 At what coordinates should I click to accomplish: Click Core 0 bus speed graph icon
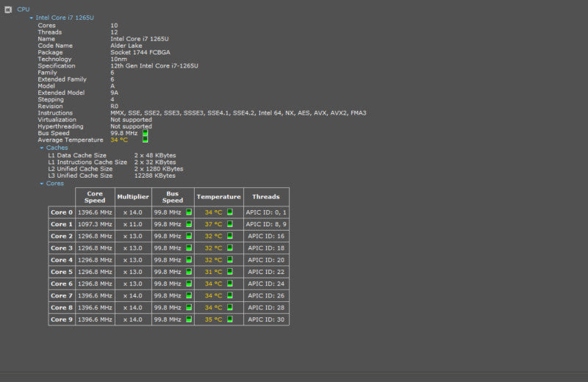189,212
